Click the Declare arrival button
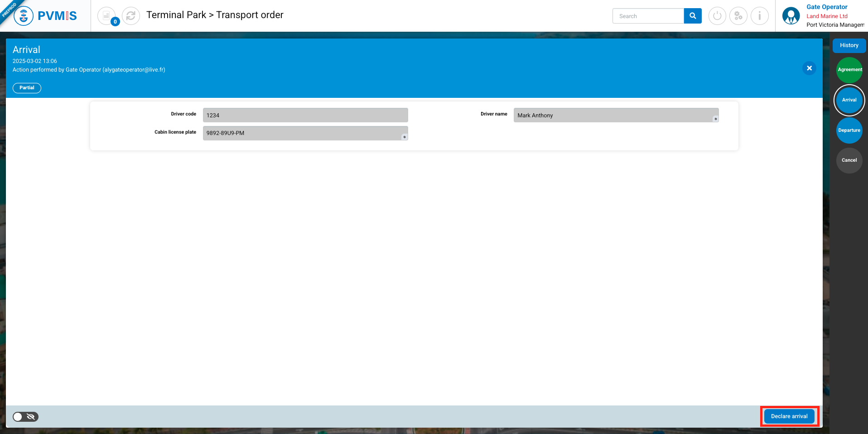The height and width of the screenshot is (434, 868). 789,416
